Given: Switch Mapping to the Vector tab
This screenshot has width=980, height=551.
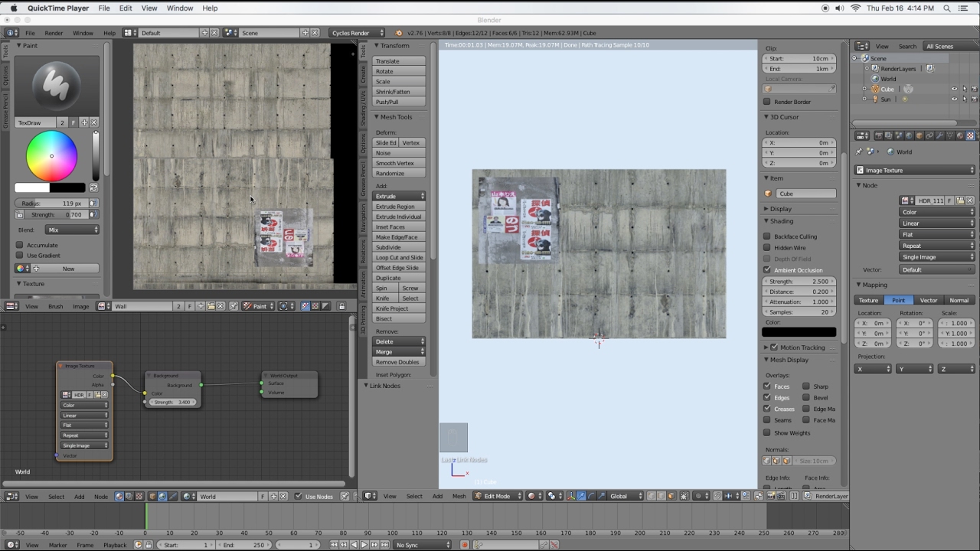Looking at the screenshot, I should pyautogui.click(x=928, y=300).
